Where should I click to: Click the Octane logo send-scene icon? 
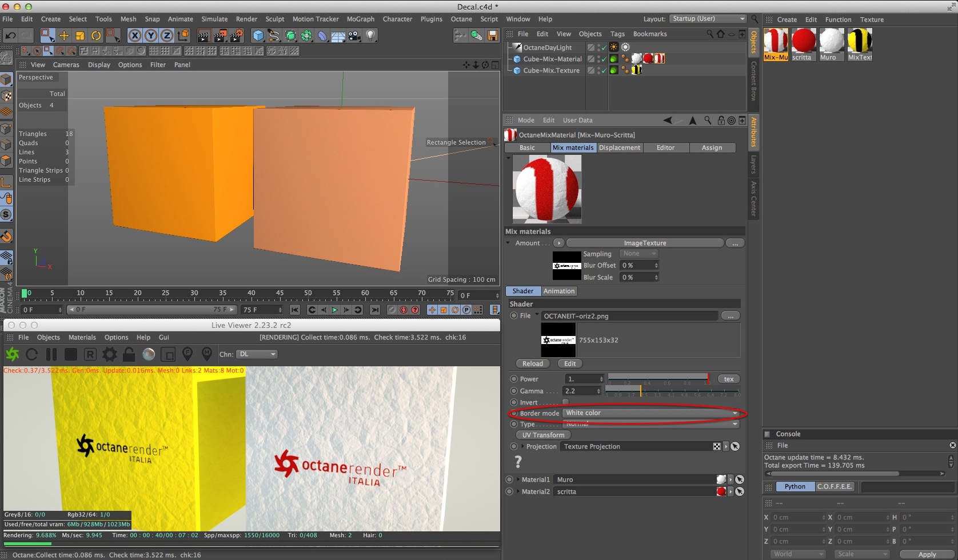click(12, 354)
